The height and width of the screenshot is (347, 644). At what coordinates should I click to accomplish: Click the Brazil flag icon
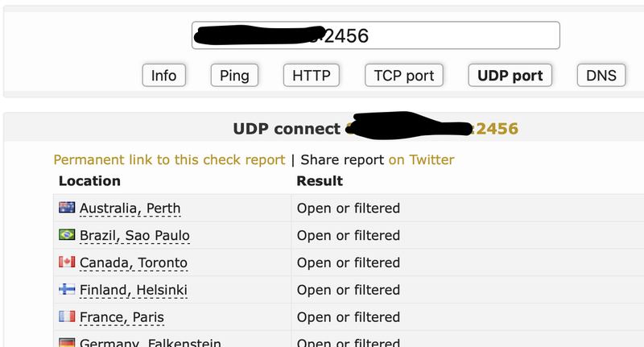click(x=67, y=235)
